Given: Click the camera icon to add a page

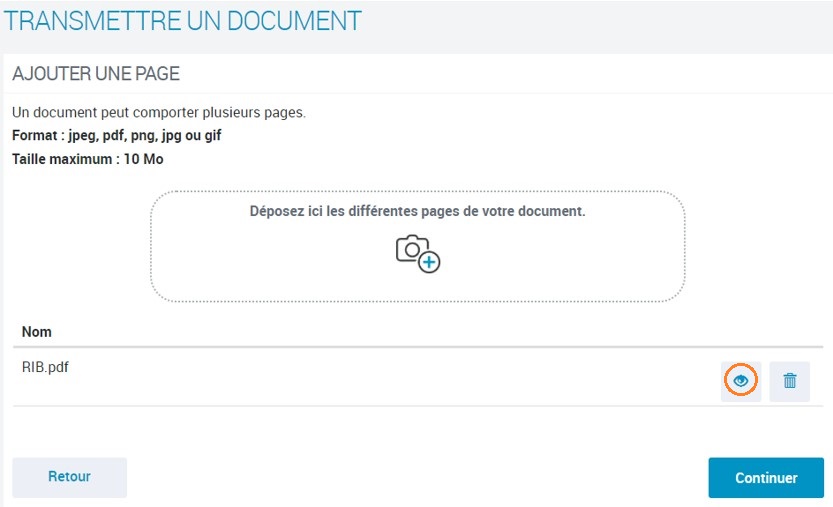Looking at the screenshot, I should (x=413, y=250).
